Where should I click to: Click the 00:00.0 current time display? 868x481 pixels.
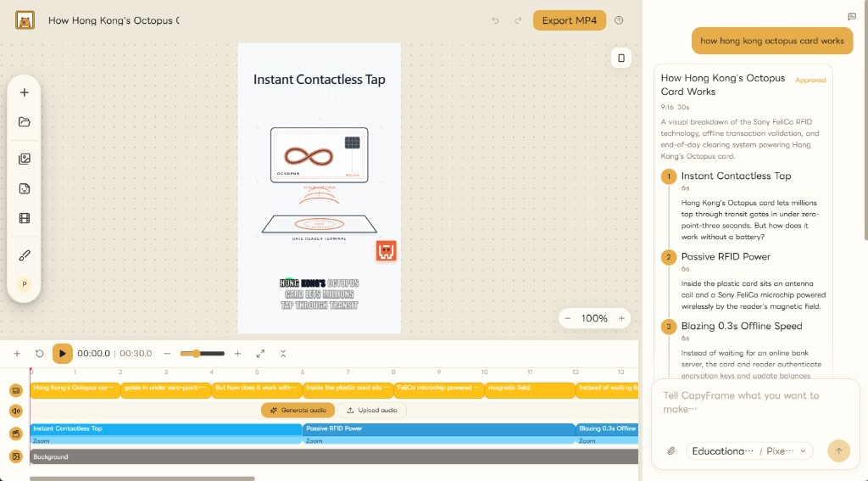click(x=93, y=354)
